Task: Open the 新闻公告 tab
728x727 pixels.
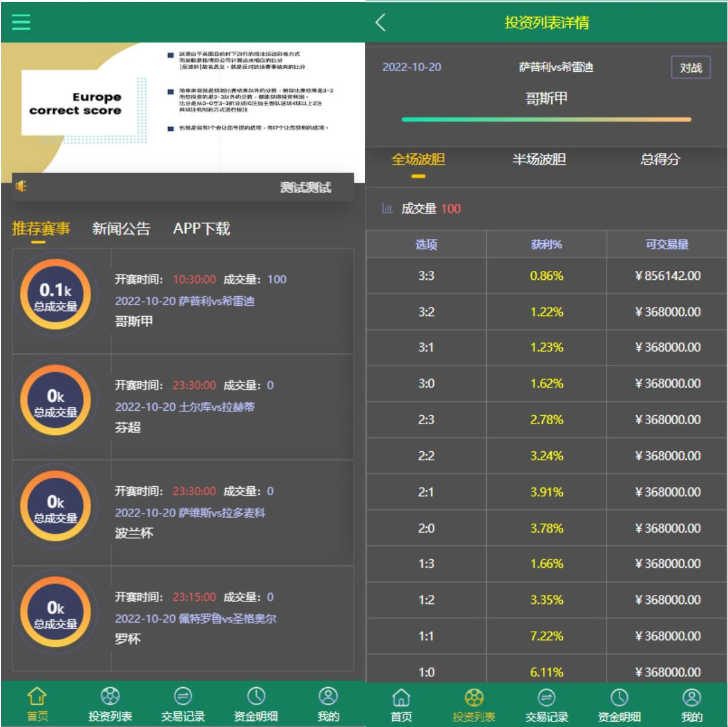Action: point(120,229)
